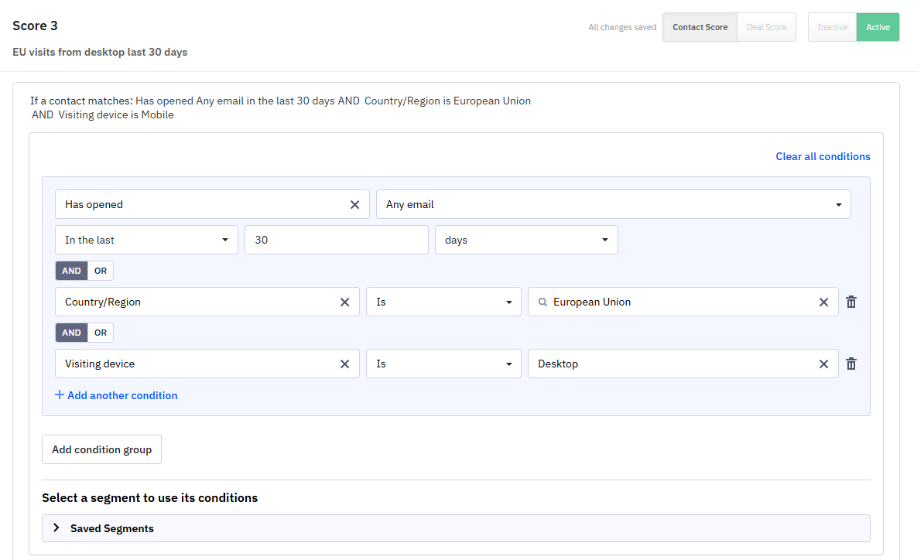
Task: Delete the Visiting device condition with trash icon
Action: coord(851,364)
